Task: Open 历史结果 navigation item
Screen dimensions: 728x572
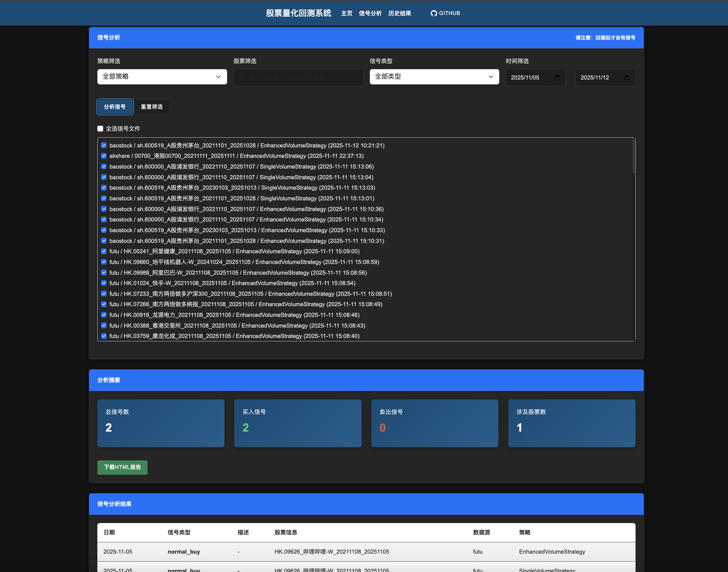Action: click(400, 13)
